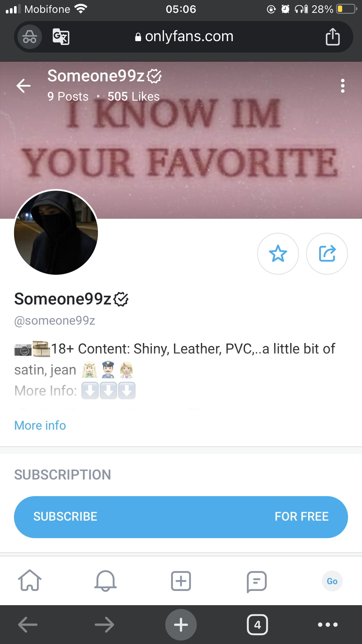Image resolution: width=362 pixels, height=644 pixels.
Task: Create a new post with plus icon
Action: tap(181, 581)
